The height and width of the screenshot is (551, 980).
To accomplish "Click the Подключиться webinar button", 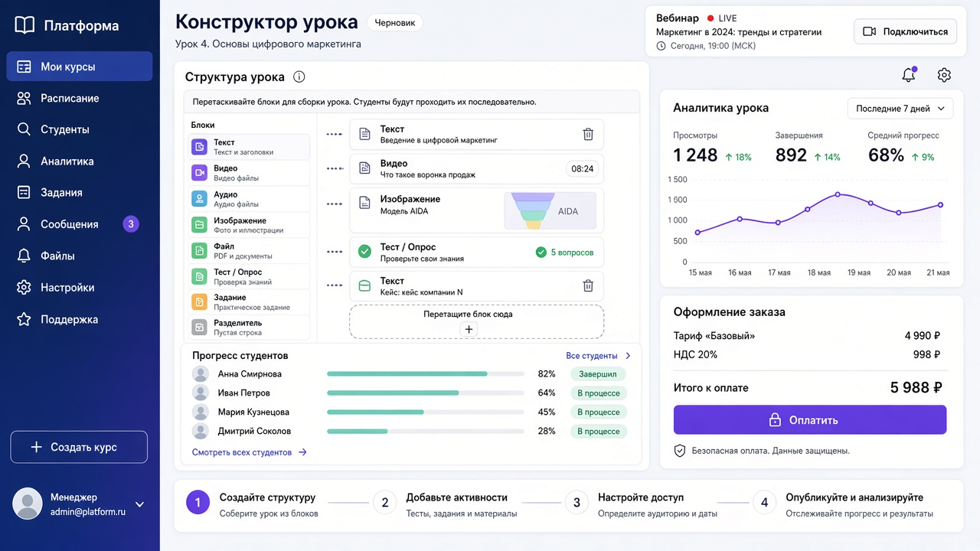I will (x=905, y=31).
